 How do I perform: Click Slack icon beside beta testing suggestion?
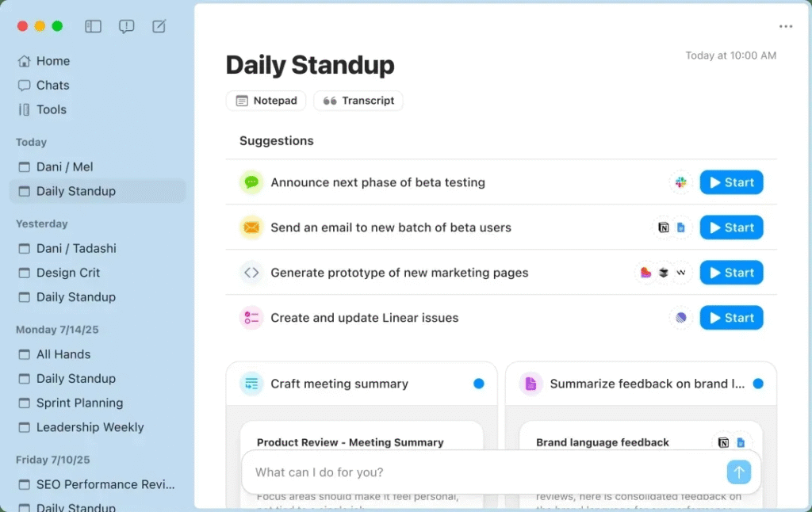point(680,182)
